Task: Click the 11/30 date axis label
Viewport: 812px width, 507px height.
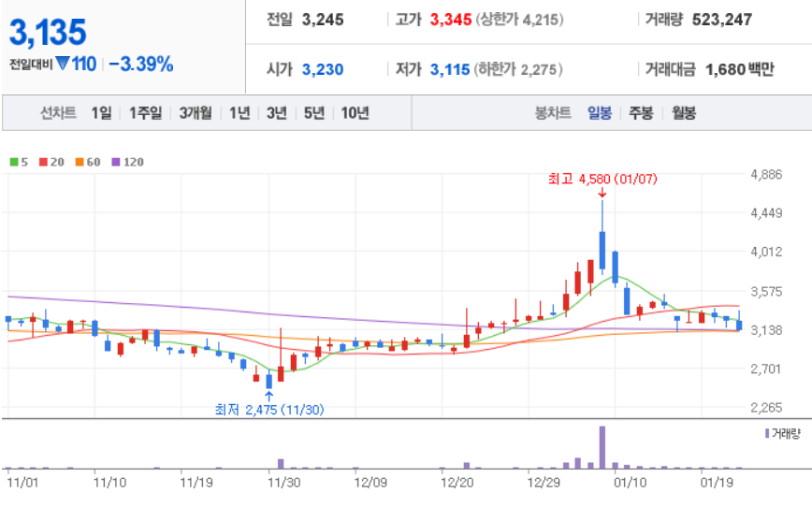Action: click(x=283, y=483)
